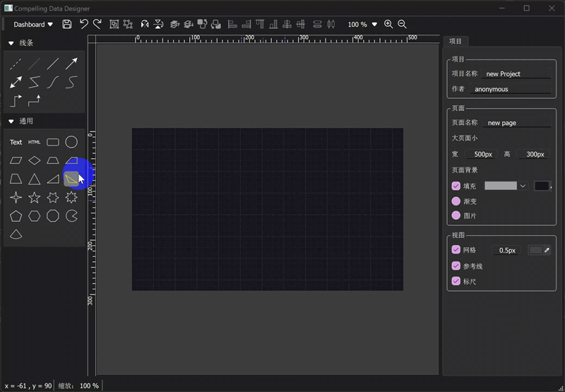Image resolution: width=565 pixels, height=392 pixels.
Task: Choose the parallelogram shape
Action: pos(16,160)
